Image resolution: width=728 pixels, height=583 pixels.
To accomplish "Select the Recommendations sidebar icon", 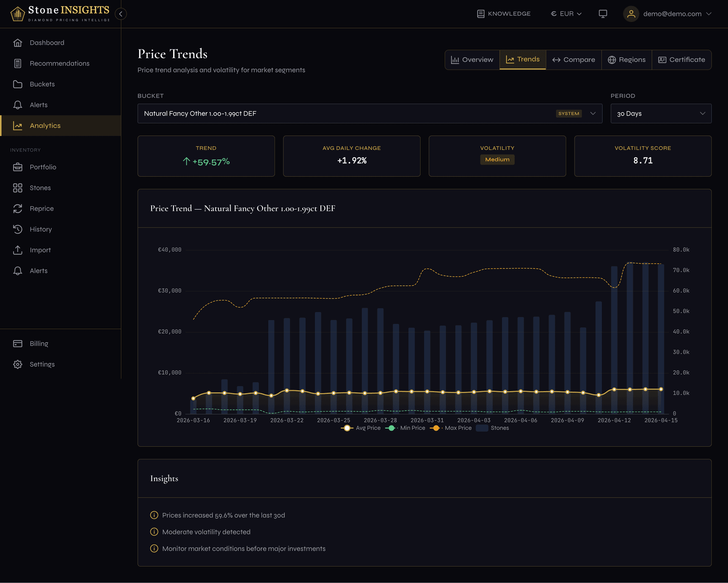I will (x=18, y=63).
